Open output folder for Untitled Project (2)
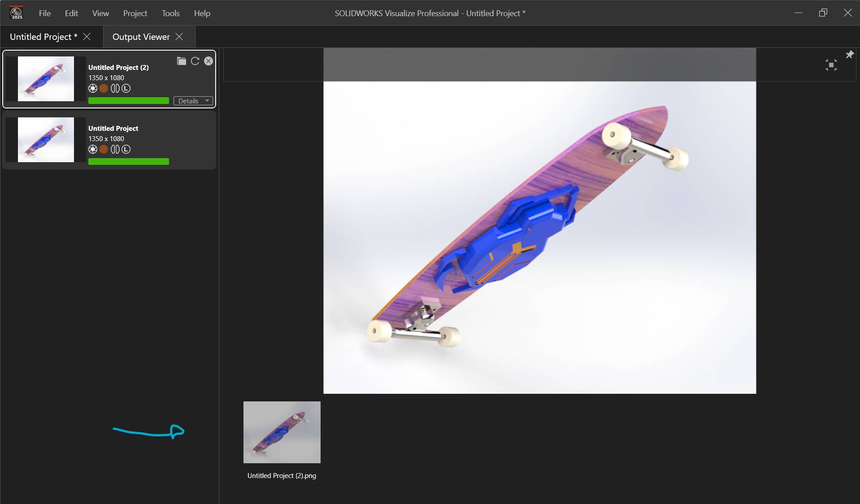 click(x=182, y=61)
